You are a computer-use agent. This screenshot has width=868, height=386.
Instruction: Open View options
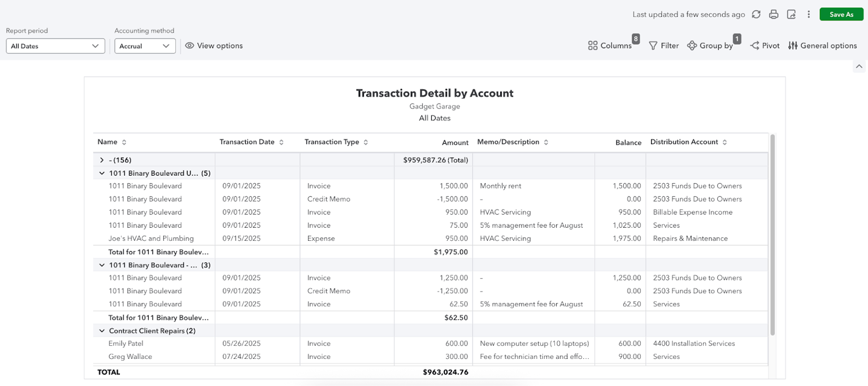click(214, 45)
